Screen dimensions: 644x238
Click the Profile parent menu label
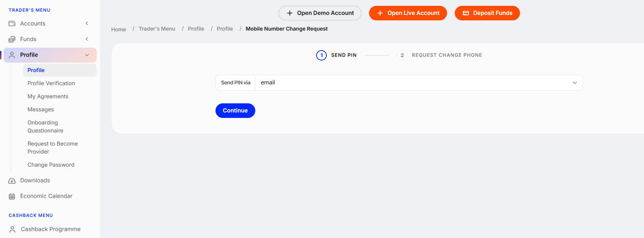point(29,55)
